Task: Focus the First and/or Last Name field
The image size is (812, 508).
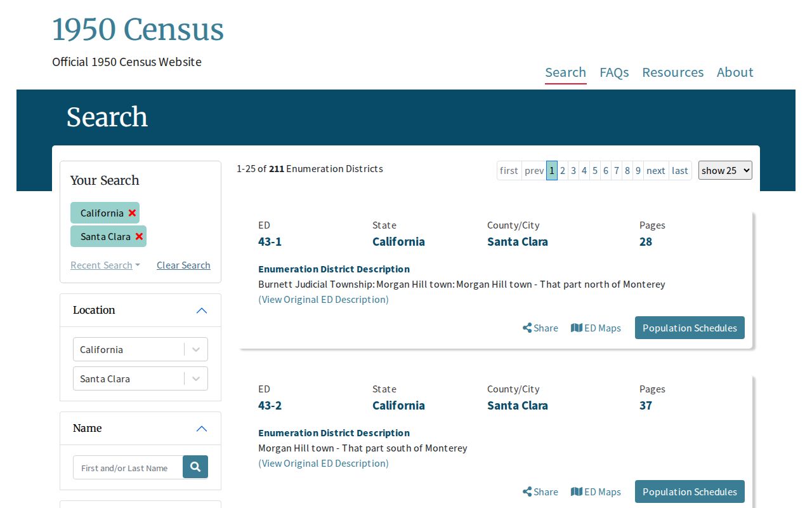Action: click(x=128, y=467)
